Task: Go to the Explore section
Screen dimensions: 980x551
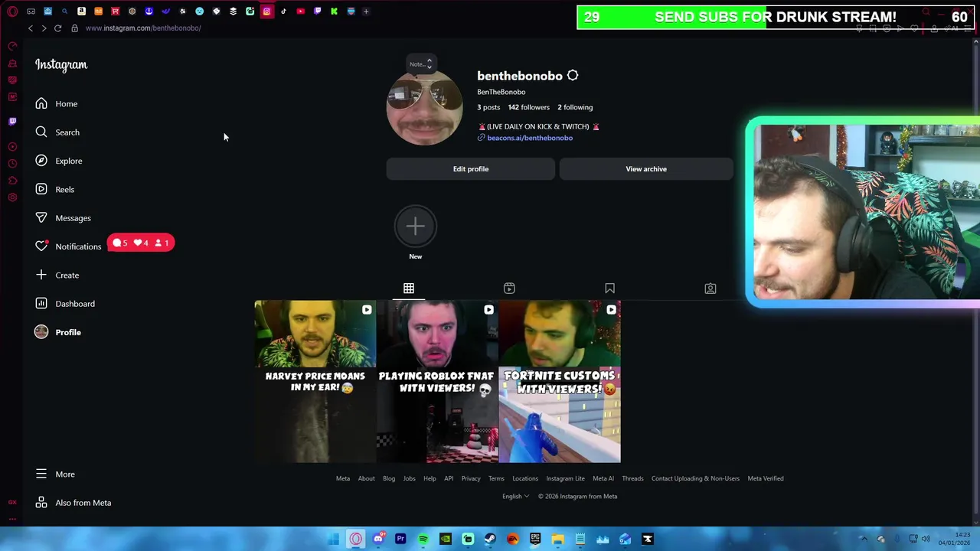Action: [58, 161]
